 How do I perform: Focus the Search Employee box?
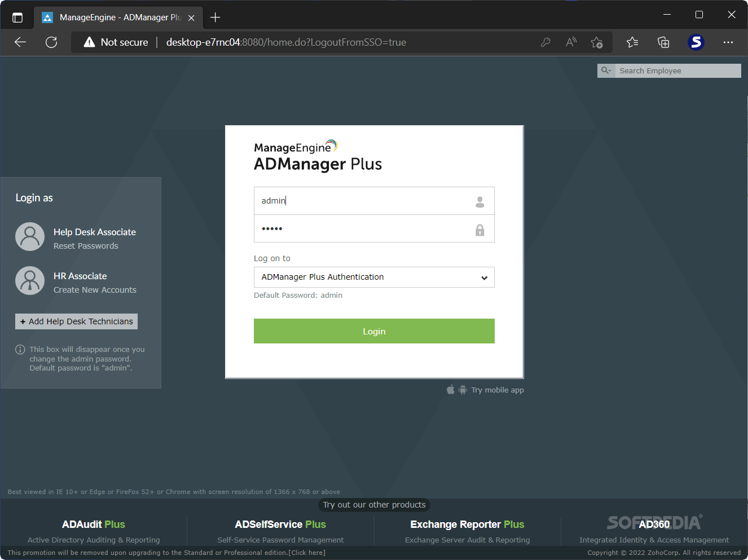point(677,70)
